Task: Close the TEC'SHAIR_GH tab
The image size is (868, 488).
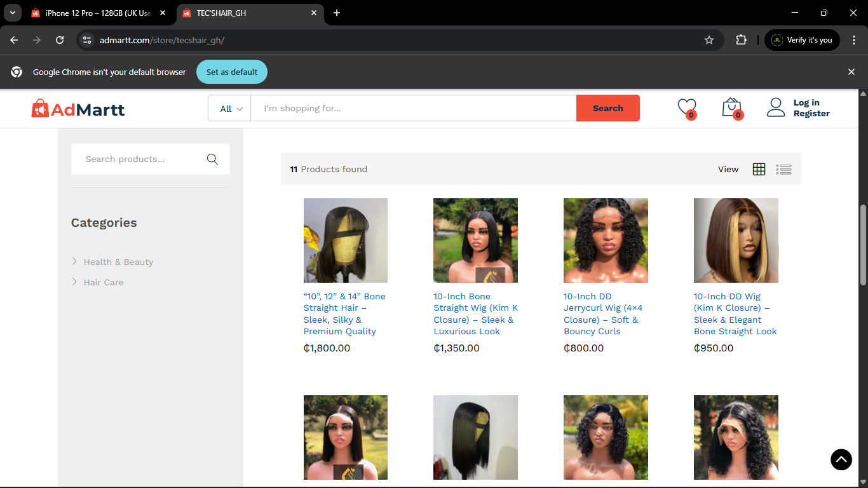Action: [314, 13]
